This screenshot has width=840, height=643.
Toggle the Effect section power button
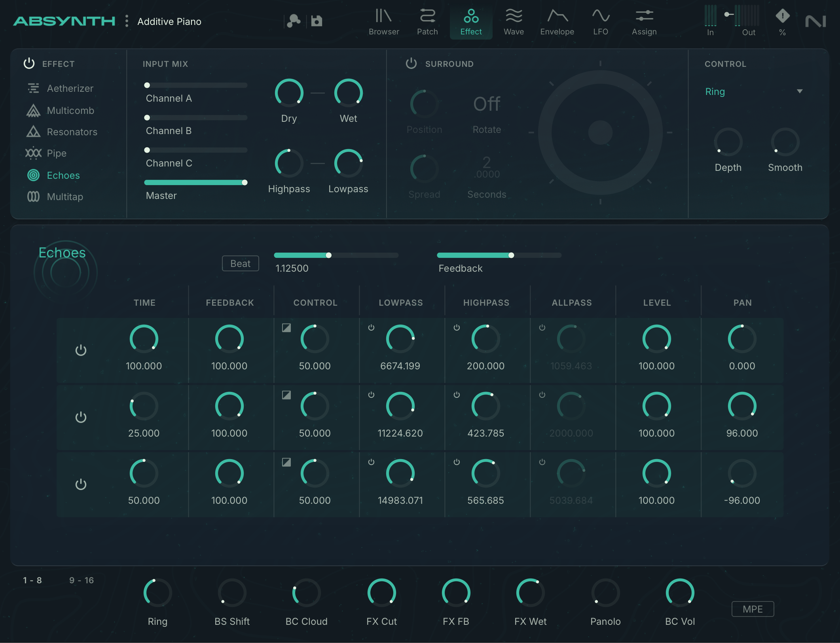pyautogui.click(x=29, y=63)
